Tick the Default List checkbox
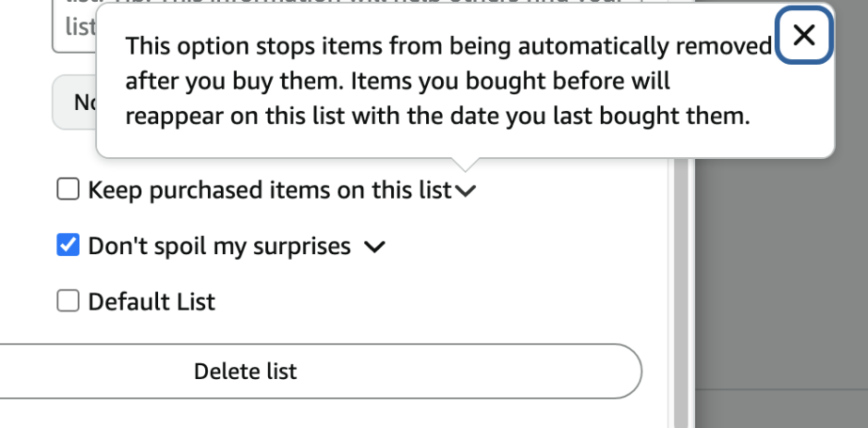The image size is (868, 428). (68, 301)
